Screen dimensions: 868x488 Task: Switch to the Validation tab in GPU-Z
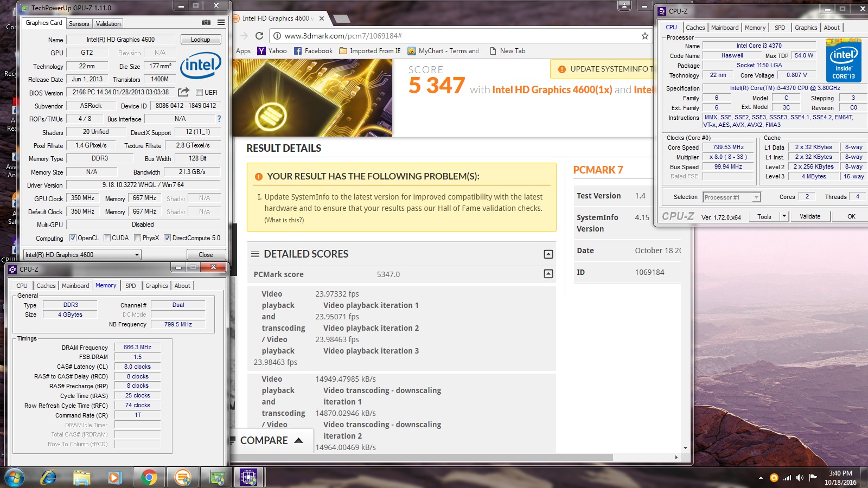click(x=108, y=24)
